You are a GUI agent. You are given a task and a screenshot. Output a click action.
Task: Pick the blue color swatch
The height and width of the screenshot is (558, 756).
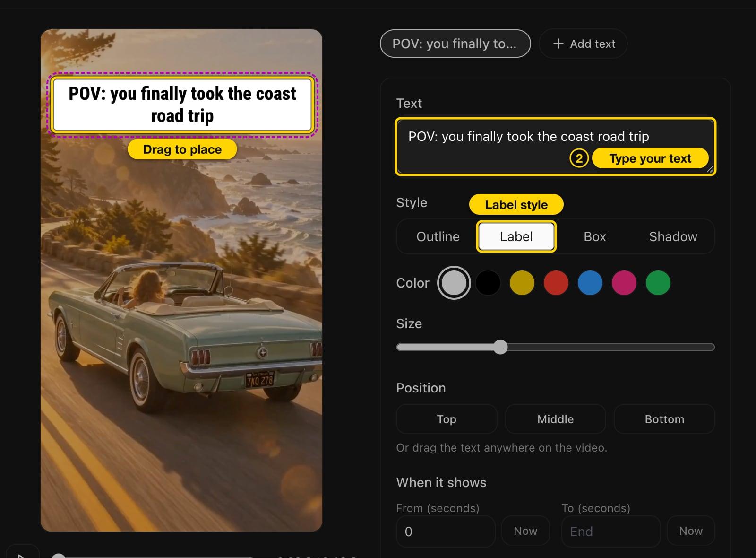[590, 283]
